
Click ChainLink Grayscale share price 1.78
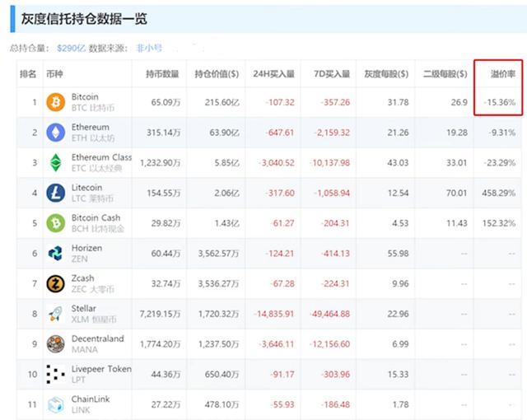coord(401,404)
